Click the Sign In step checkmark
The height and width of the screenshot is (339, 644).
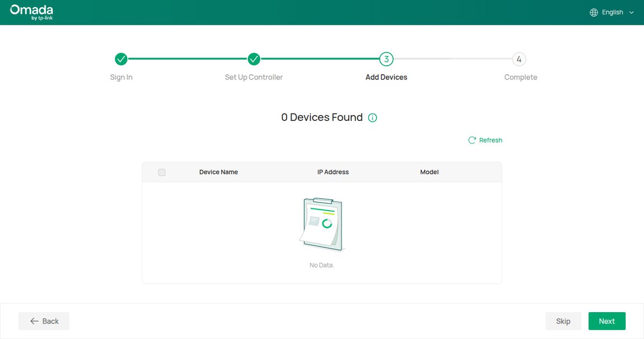(121, 59)
